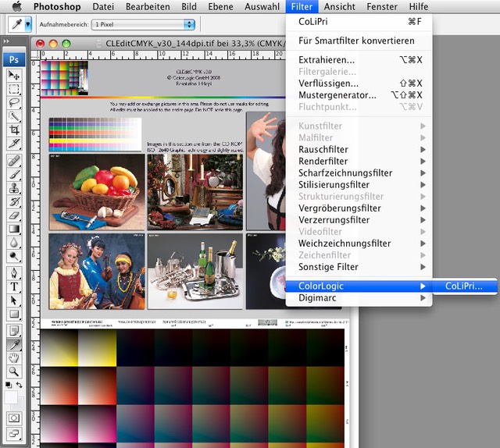
Task: Close the open Filter menu
Action: pyautogui.click(x=302, y=6)
